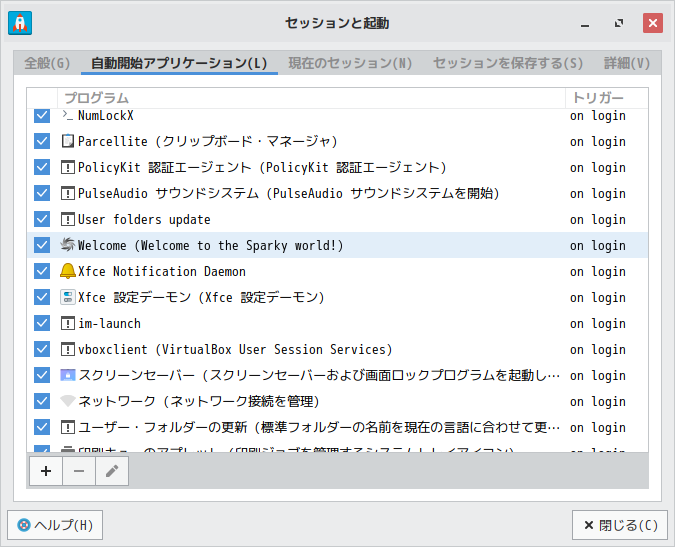Disable PolicyKit 認証エージェント checkbox
This screenshot has width=675, height=547.
tap(42, 167)
